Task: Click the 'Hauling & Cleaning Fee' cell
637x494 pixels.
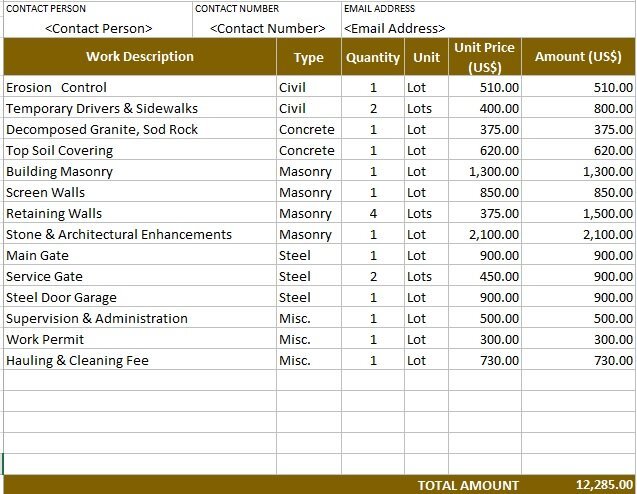Action: coord(140,360)
